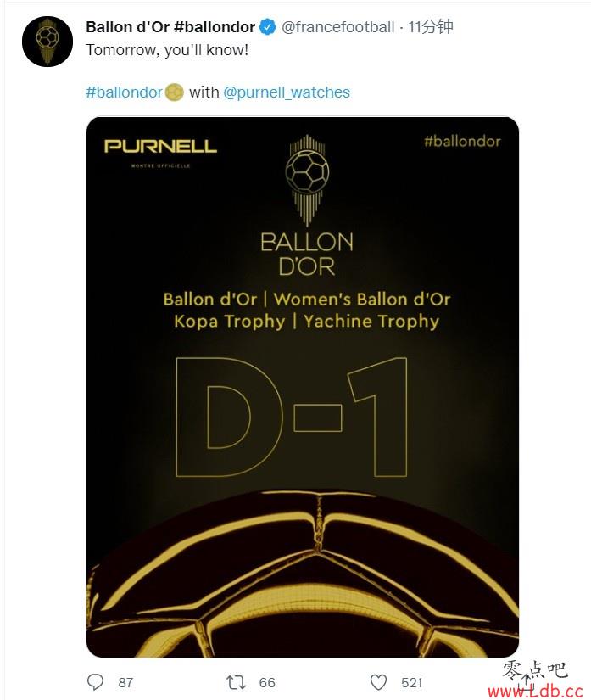Image resolution: width=591 pixels, height=700 pixels.
Task: Click the like count 521
Action: pyautogui.click(x=411, y=682)
